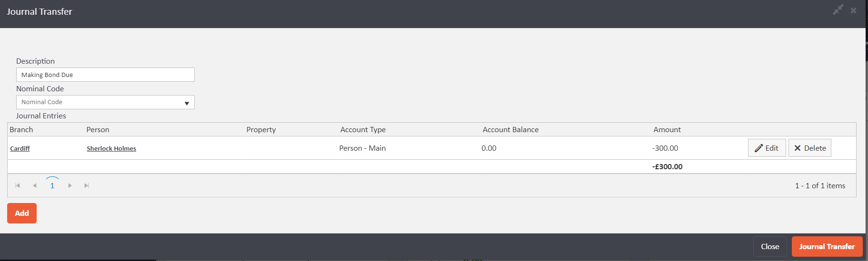Go to the previous page of entries

(x=35, y=185)
